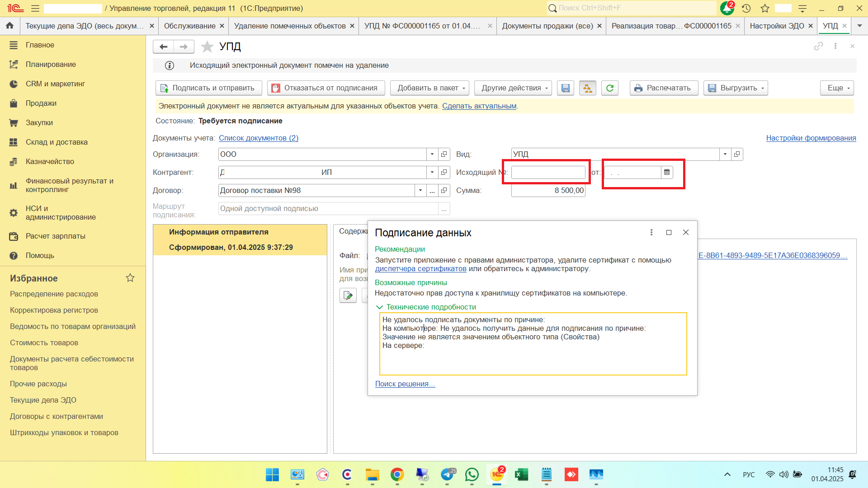Open the Другие действия dropdown
868x488 pixels.
click(514, 88)
